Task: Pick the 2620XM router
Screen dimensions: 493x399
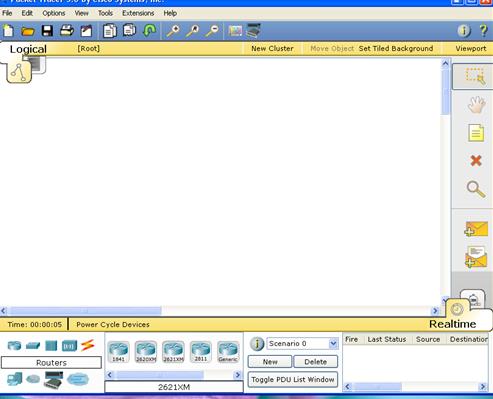Action: click(x=146, y=352)
